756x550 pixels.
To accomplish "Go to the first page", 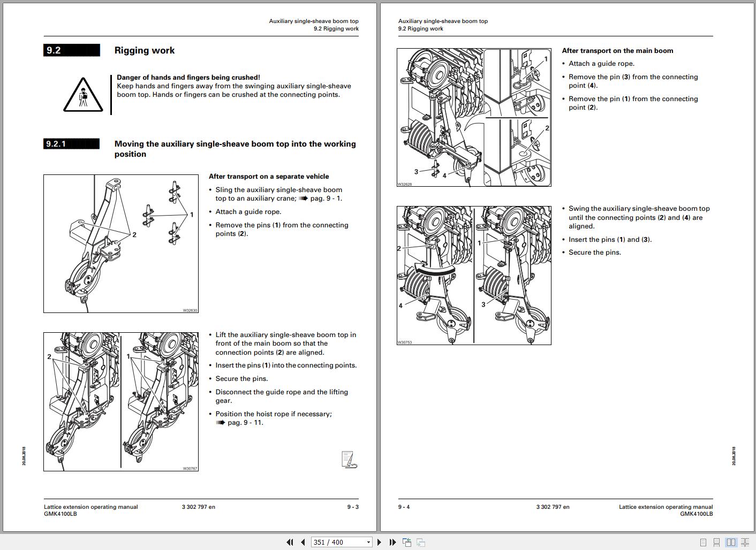I will 290,542.
